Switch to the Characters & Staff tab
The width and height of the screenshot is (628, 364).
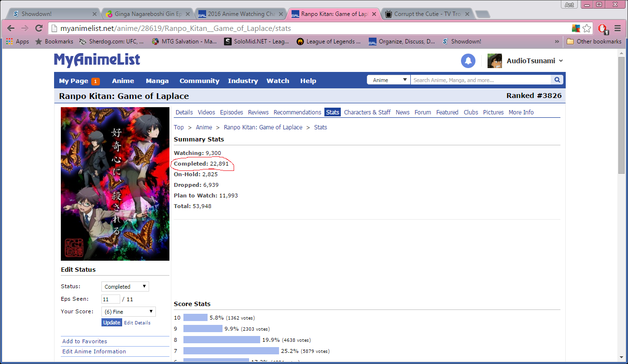click(x=367, y=112)
